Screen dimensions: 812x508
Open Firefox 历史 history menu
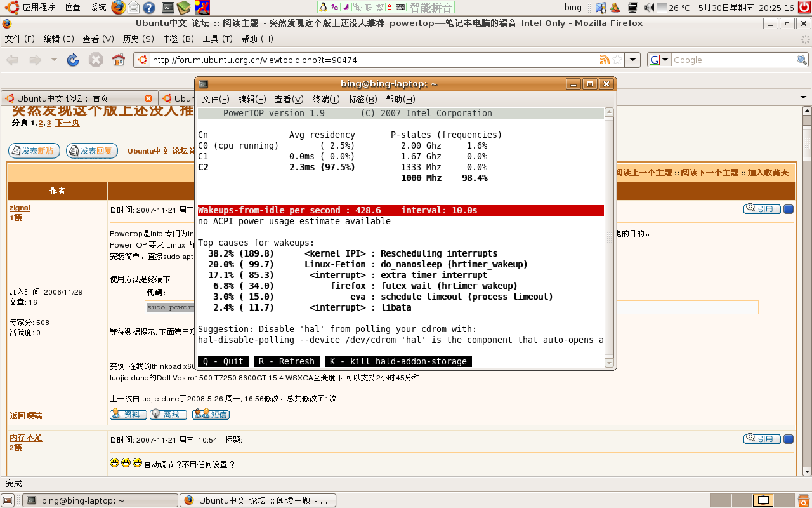pos(138,39)
